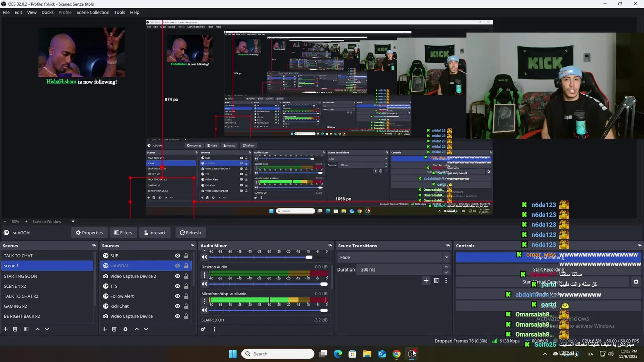
Task: Open the Scene Collection menu
Action: coord(93,12)
